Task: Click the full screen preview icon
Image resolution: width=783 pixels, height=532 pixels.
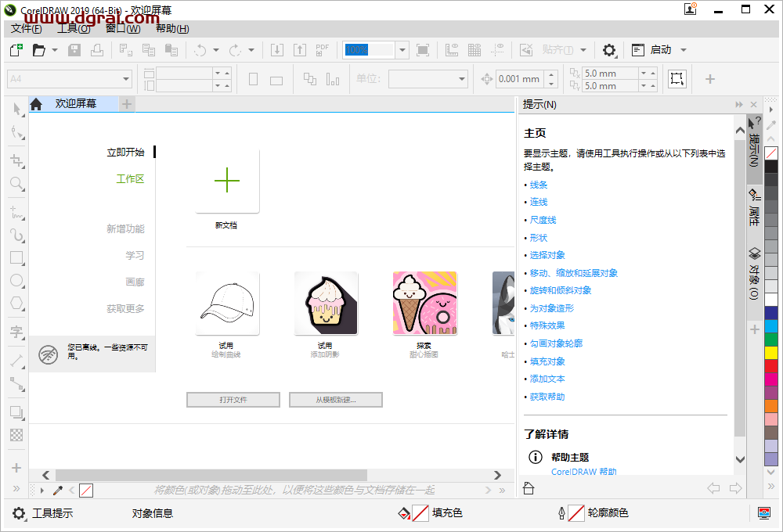Action: click(423, 50)
